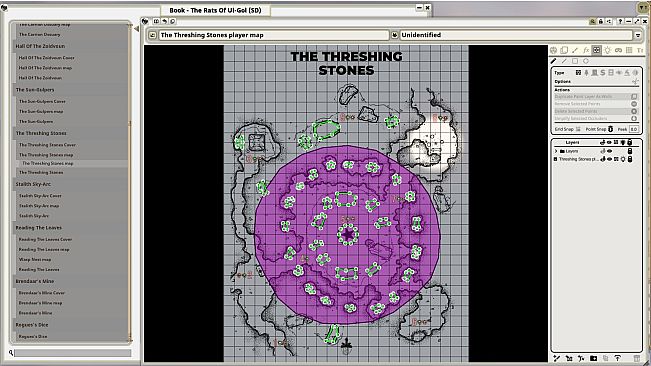Viewport: 651px width, 366px height.
Task: Click the link icon left of map title
Action: 152,35
